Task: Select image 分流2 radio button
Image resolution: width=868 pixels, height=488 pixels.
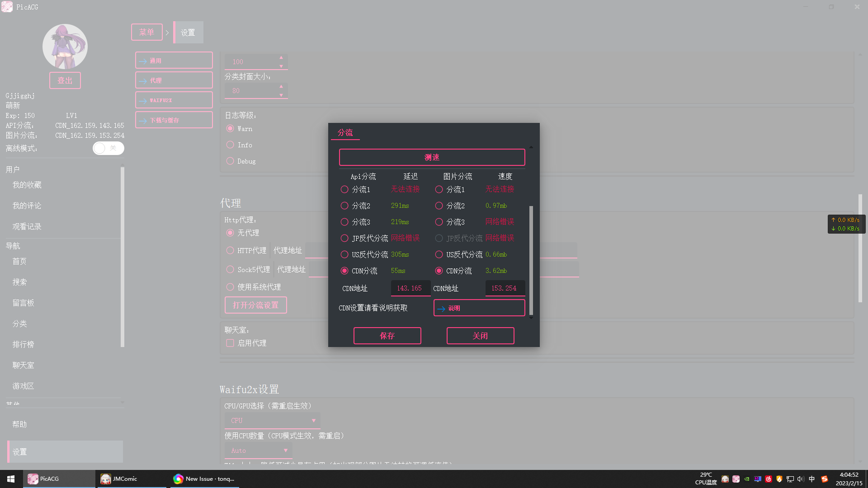Action: click(x=439, y=206)
